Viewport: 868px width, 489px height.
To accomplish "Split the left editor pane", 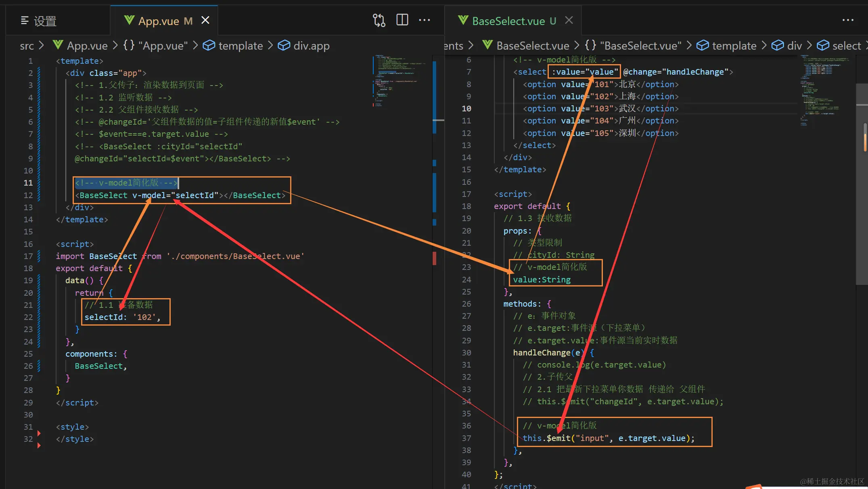I will 402,20.
